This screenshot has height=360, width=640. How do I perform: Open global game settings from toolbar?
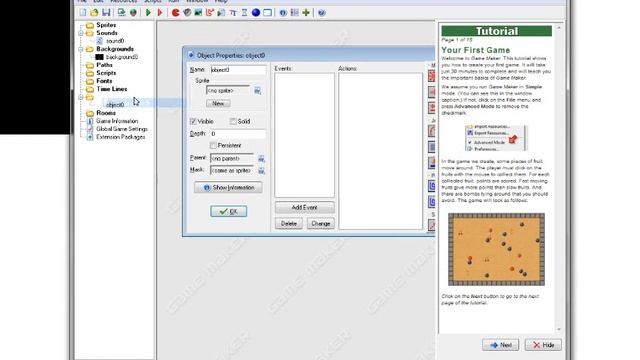tap(294, 13)
